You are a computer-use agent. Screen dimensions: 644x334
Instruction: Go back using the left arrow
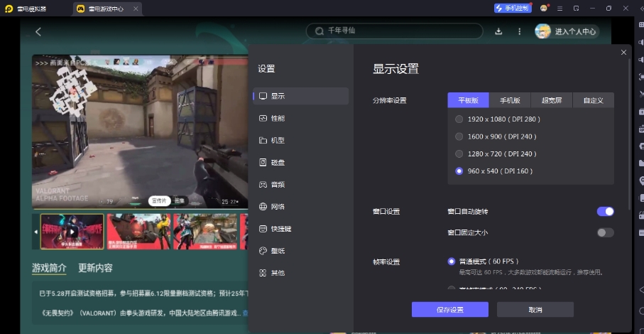38,32
